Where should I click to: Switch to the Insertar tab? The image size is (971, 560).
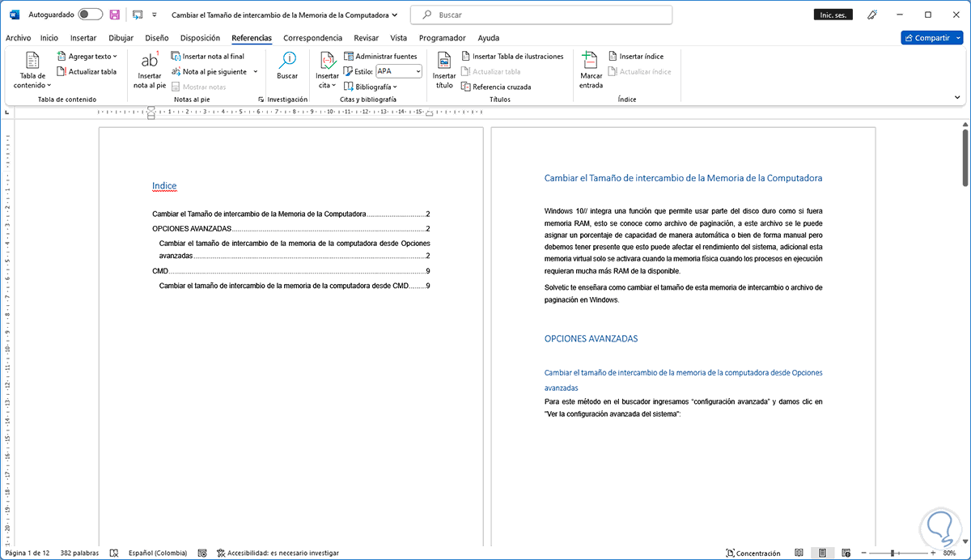(x=83, y=37)
